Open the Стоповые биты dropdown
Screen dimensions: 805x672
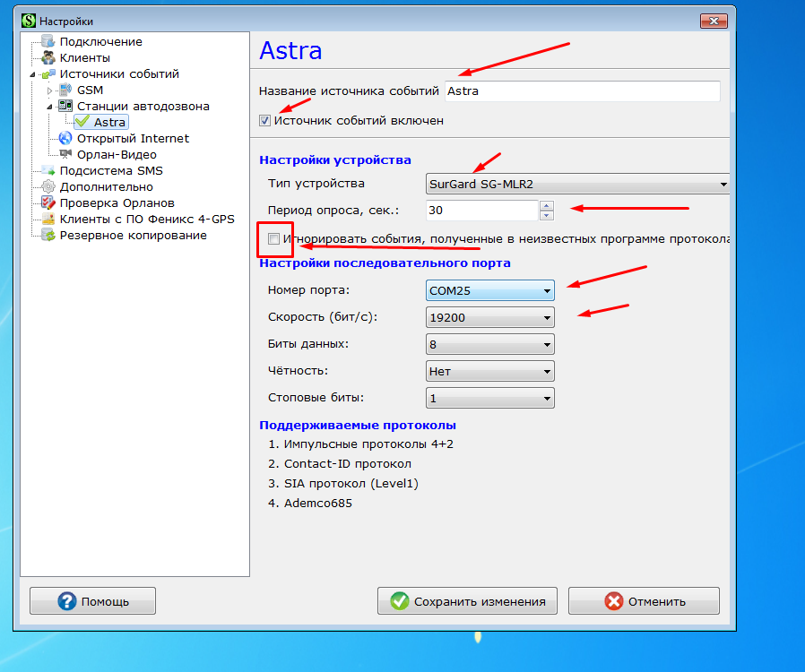(x=489, y=398)
